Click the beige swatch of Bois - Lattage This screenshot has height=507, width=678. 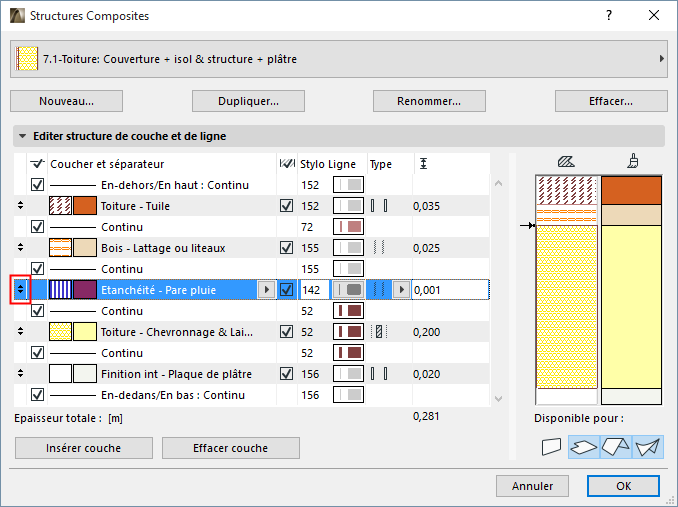pyautogui.click(x=85, y=248)
